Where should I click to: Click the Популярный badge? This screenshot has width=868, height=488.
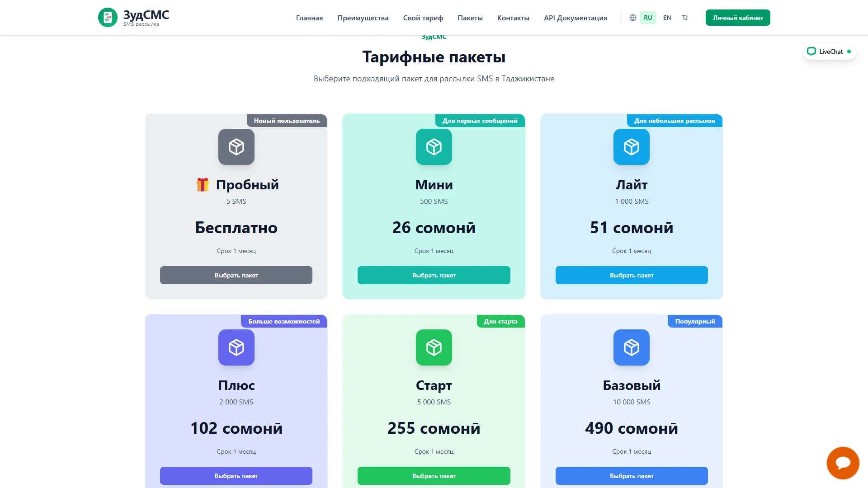[x=695, y=321]
